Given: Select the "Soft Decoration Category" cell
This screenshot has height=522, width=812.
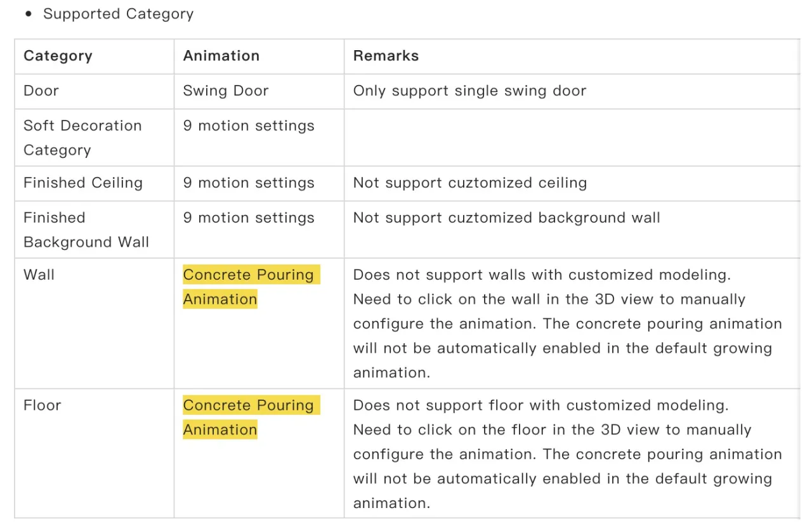Looking at the screenshot, I should (x=82, y=138).
